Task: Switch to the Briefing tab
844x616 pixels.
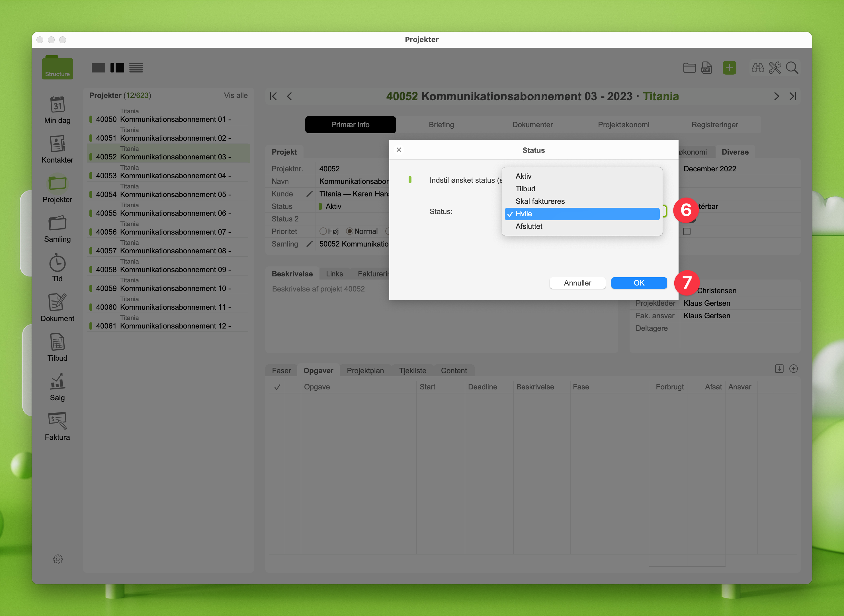Action: coord(441,125)
